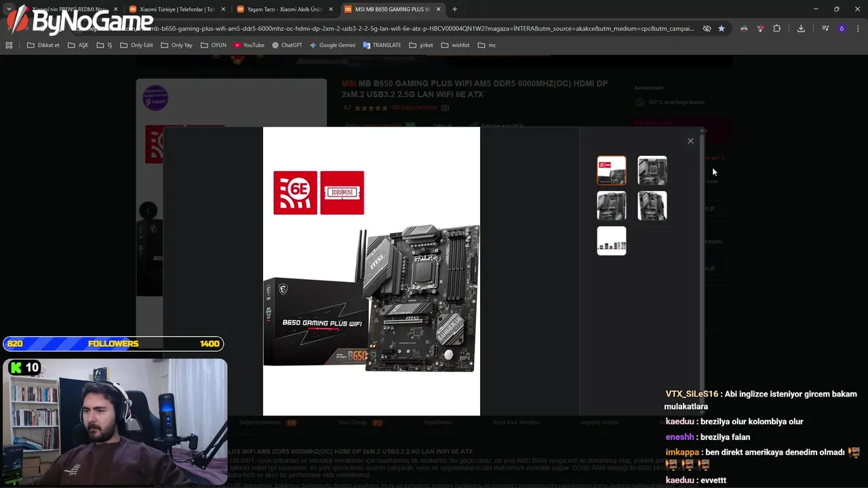Open the OYUN bookmark folder
868x488 pixels.
coord(213,45)
